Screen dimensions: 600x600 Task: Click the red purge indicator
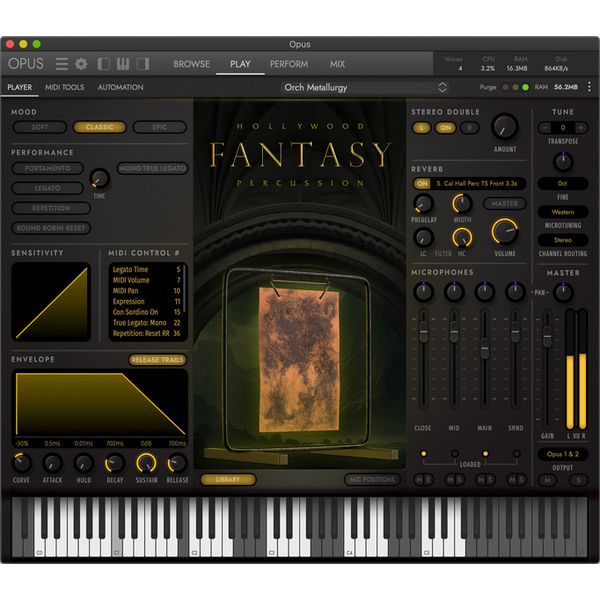[505, 88]
